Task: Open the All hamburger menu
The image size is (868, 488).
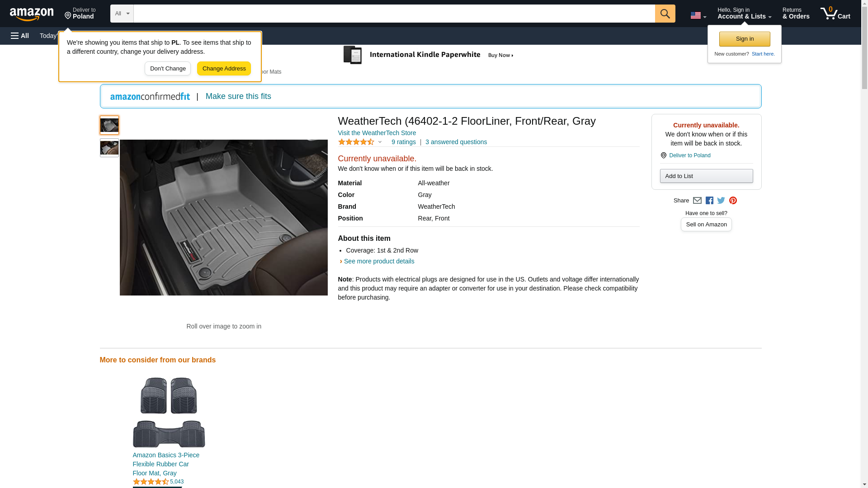Action: (20, 36)
